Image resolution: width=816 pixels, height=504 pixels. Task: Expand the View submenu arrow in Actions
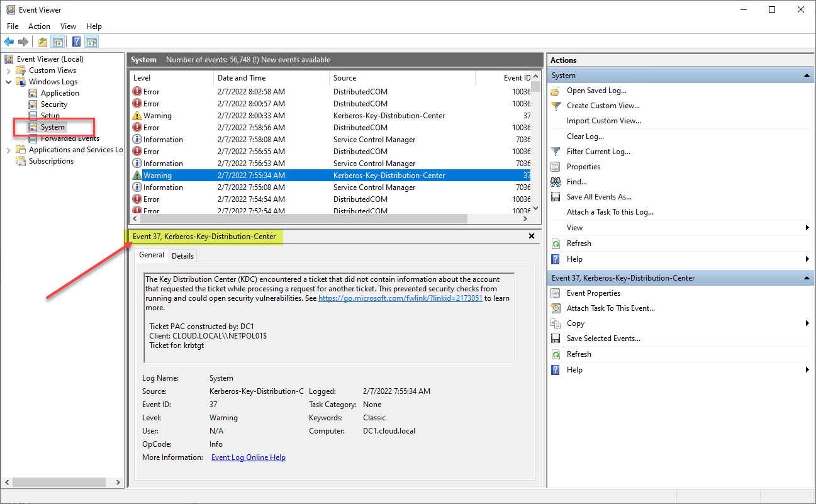click(807, 228)
